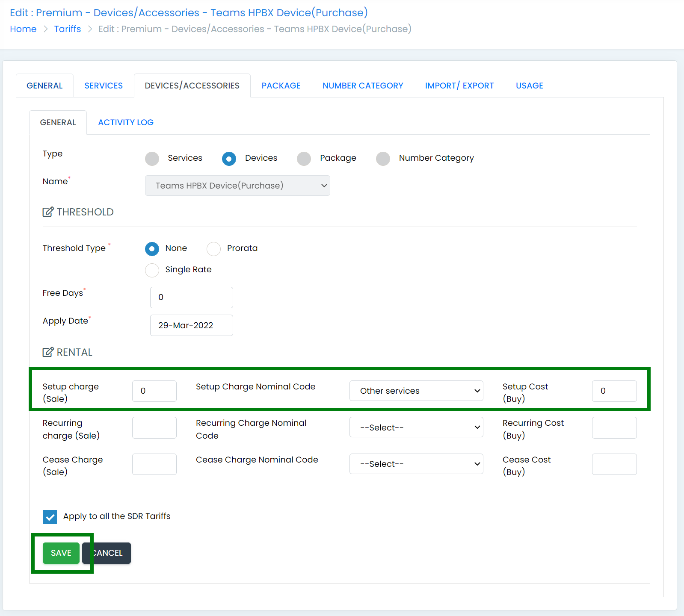Screen dimensions: 684x616
Task: Open the USAGE tab
Action: (x=530, y=85)
